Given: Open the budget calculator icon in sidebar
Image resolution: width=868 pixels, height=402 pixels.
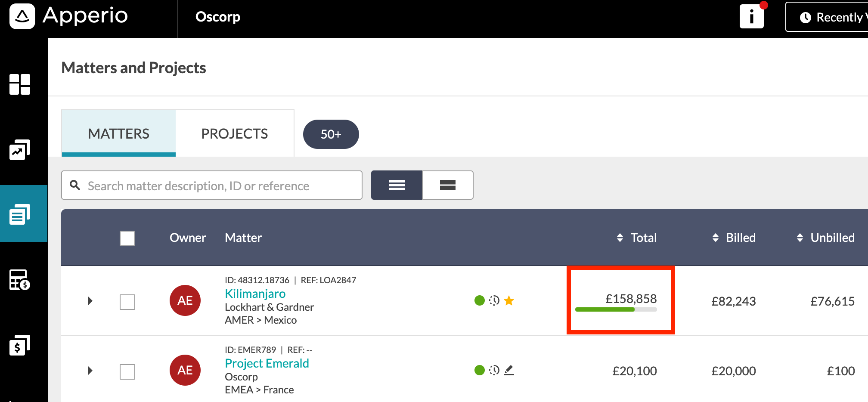Looking at the screenshot, I should point(20,280).
